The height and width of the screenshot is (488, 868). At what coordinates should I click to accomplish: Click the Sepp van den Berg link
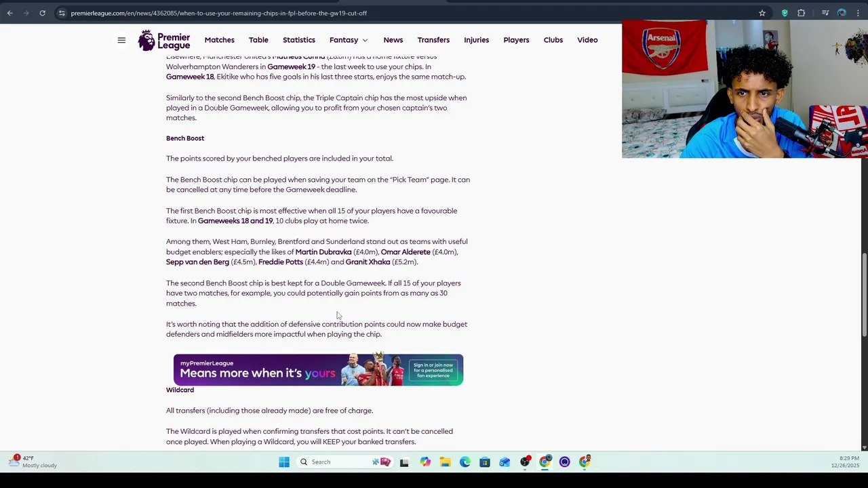click(x=197, y=262)
